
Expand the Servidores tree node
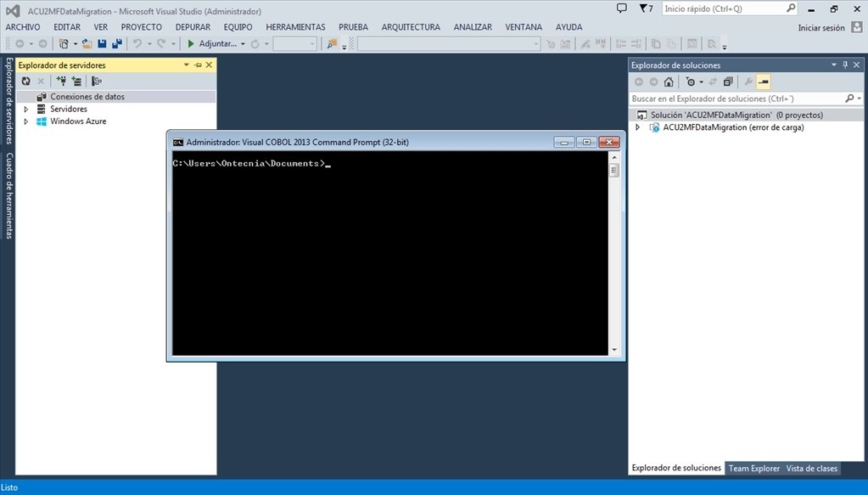25,109
